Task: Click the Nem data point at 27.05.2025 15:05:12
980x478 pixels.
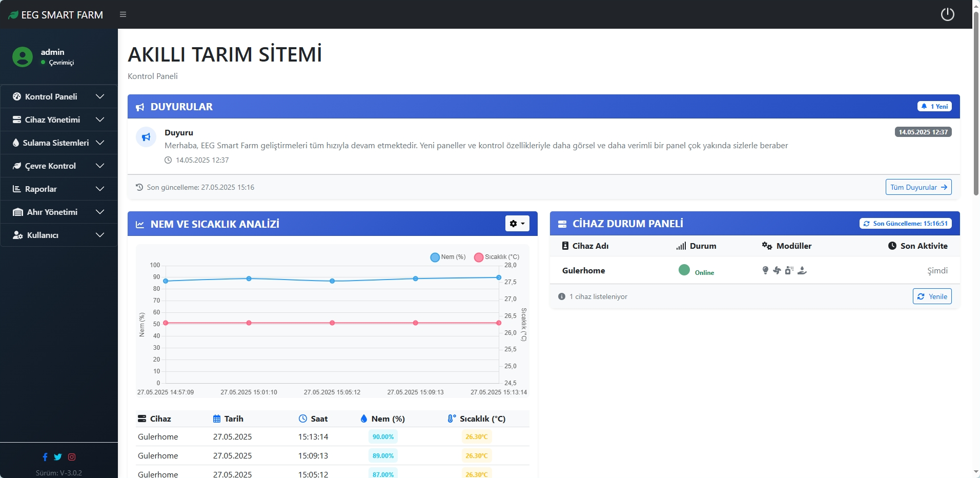Action: [x=332, y=281]
